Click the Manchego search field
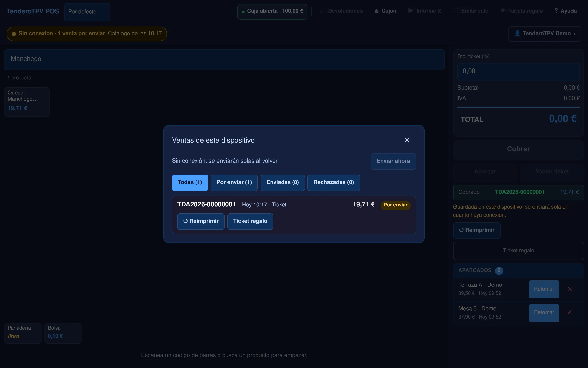The height and width of the screenshot is (368, 588). [x=224, y=60]
